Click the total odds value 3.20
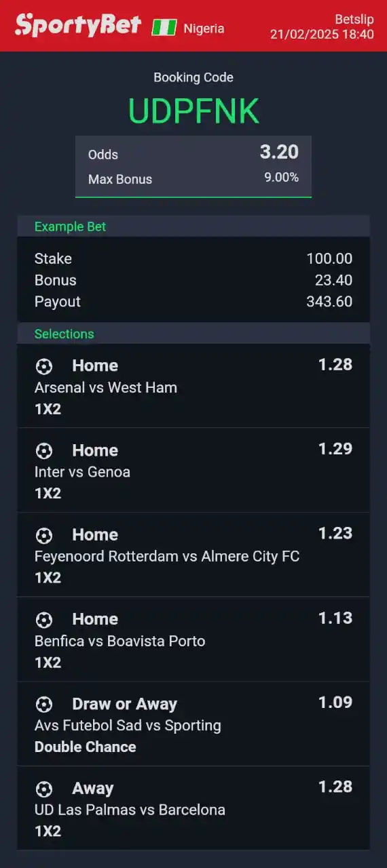 [x=279, y=152]
